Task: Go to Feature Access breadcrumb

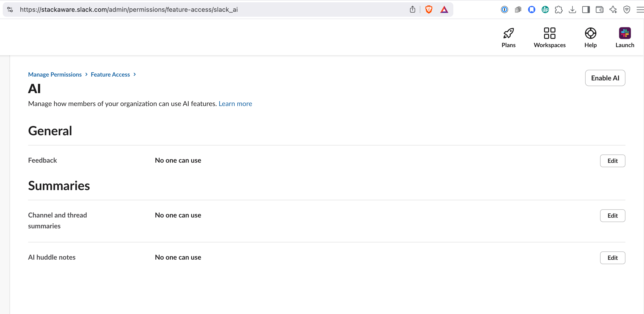Action: point(110,75)
